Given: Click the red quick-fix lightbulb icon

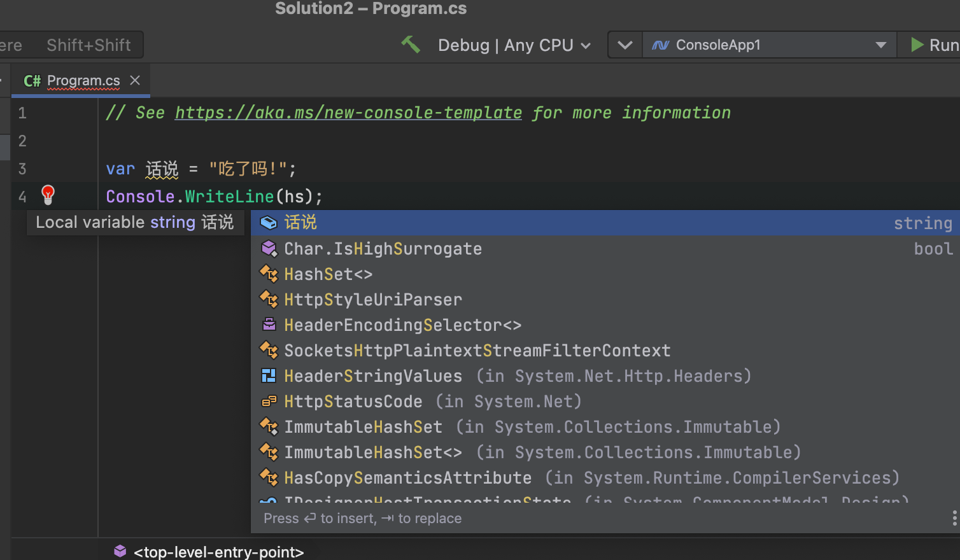Looking at the screenshot, I should [48, 195].
